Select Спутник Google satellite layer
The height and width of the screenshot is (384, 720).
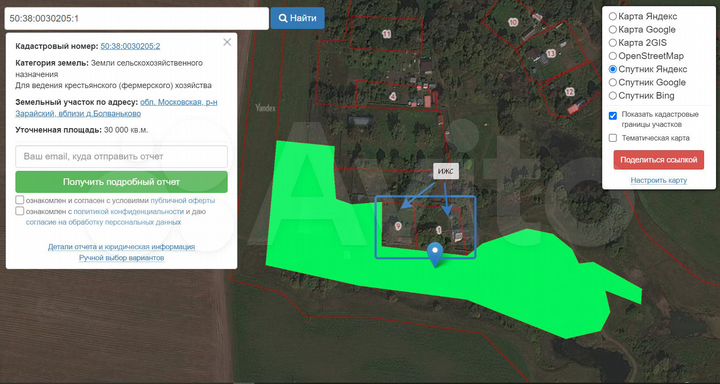(x=613, y=83)
